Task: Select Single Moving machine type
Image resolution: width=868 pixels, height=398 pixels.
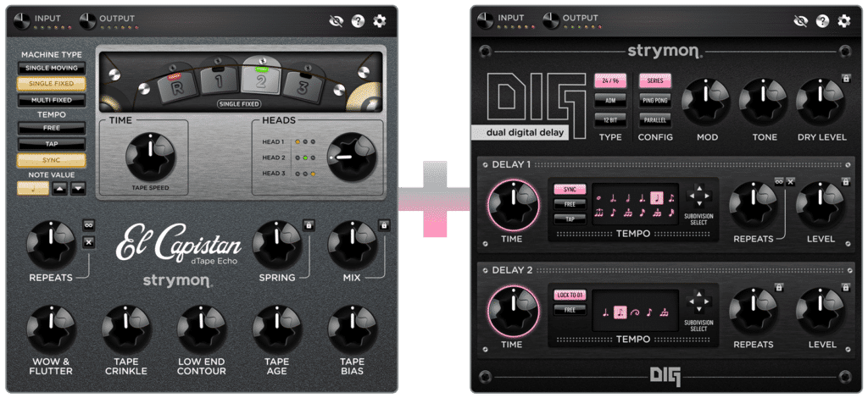Action: coord(52,68)
